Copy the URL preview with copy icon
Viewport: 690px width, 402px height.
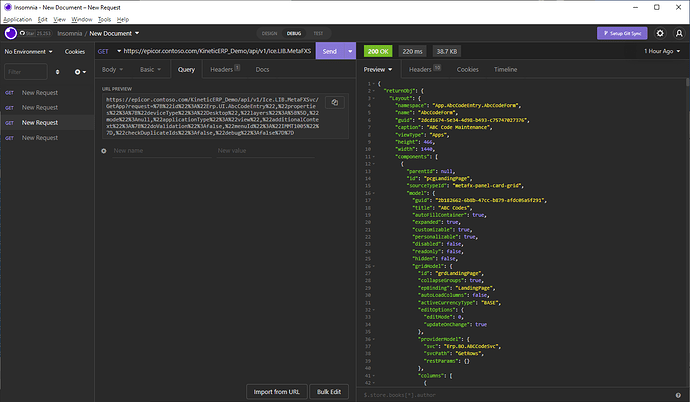(x=335, y=103)
